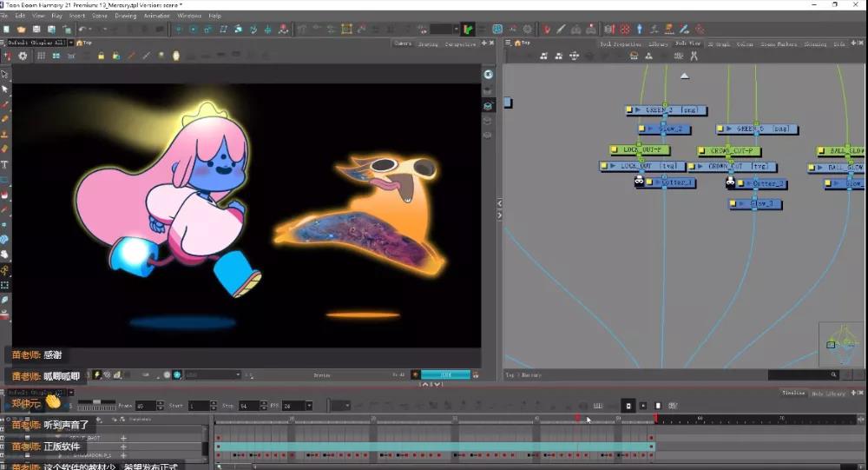The width and height of the screenshot is (868, 470).
Task: Click the first hierarchy icon in Node View toolbar
Action: pos(543,56)
